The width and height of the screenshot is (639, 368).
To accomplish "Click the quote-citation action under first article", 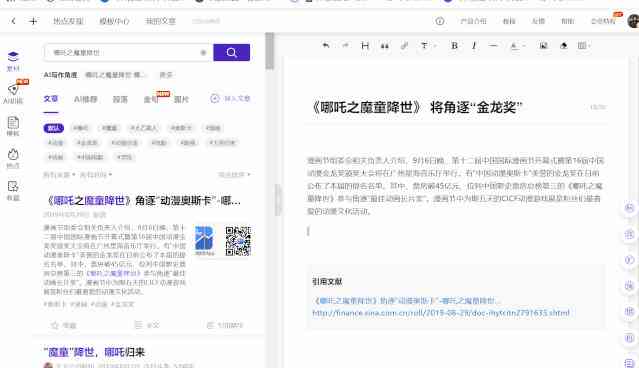I will (x=225, y=325).
